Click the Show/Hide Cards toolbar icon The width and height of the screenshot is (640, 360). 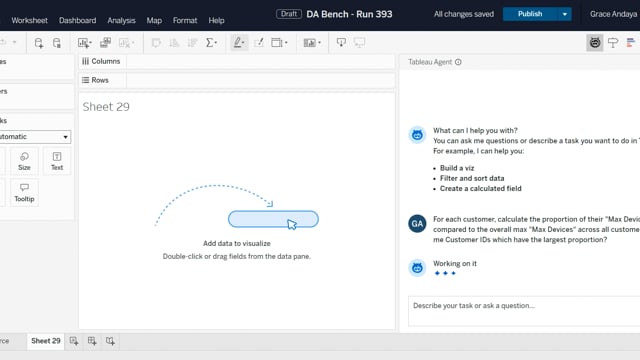pyautogui.click(x=309, y=43)
